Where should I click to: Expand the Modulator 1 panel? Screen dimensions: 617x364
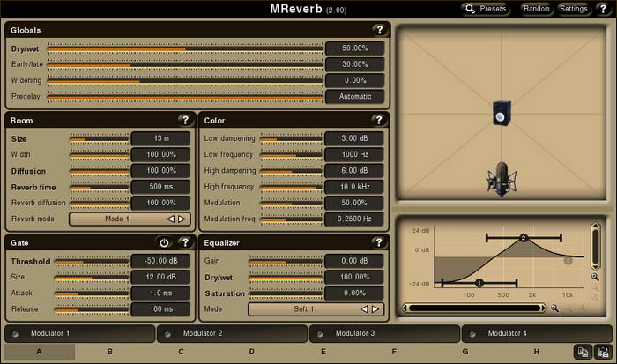tap(80, 334)
